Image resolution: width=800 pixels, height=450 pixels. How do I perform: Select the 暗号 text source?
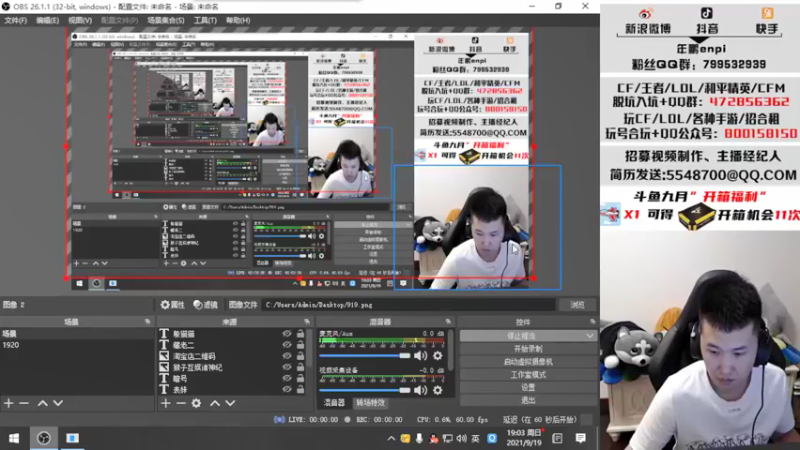click(180, 379)
